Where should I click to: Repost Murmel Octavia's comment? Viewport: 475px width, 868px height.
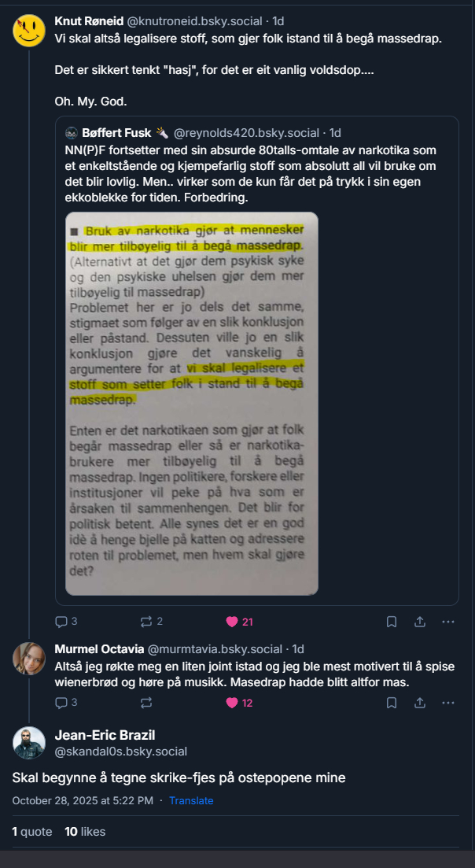coord(146,703)
